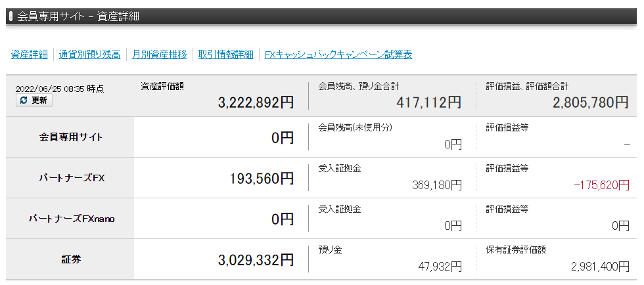The image size is (644, 285).
Task: View the 取引情報詳細 page
Action: click(x=225, y=55)
